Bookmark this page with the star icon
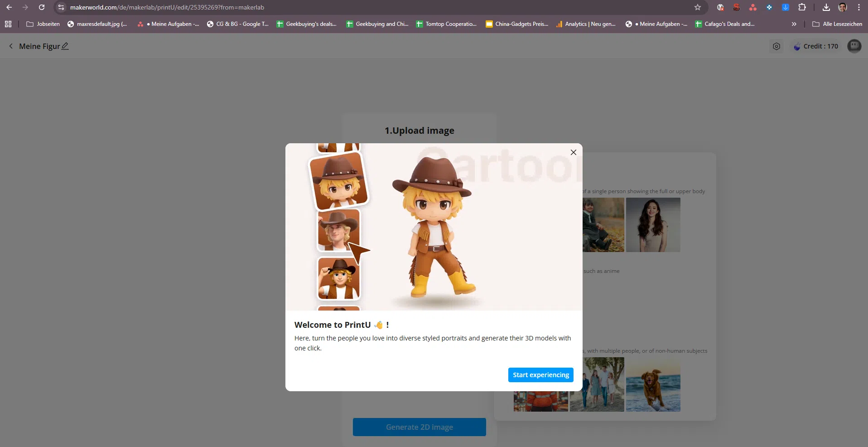 pos(698,7)
